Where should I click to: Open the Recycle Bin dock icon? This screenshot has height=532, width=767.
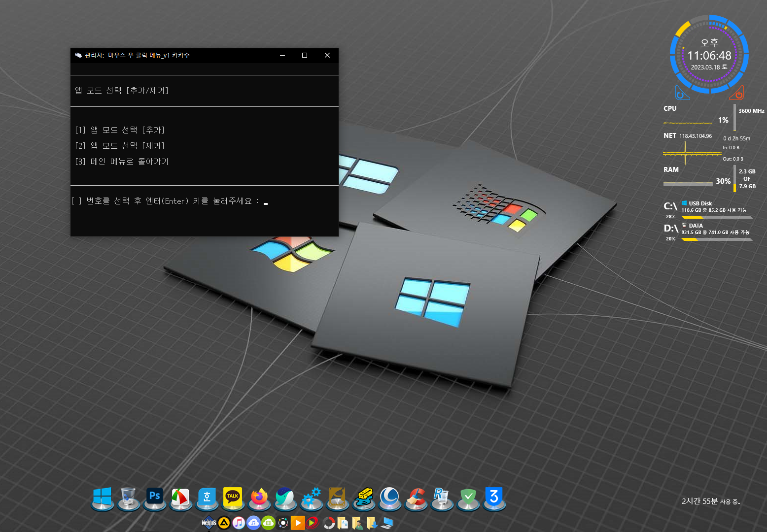128,499
